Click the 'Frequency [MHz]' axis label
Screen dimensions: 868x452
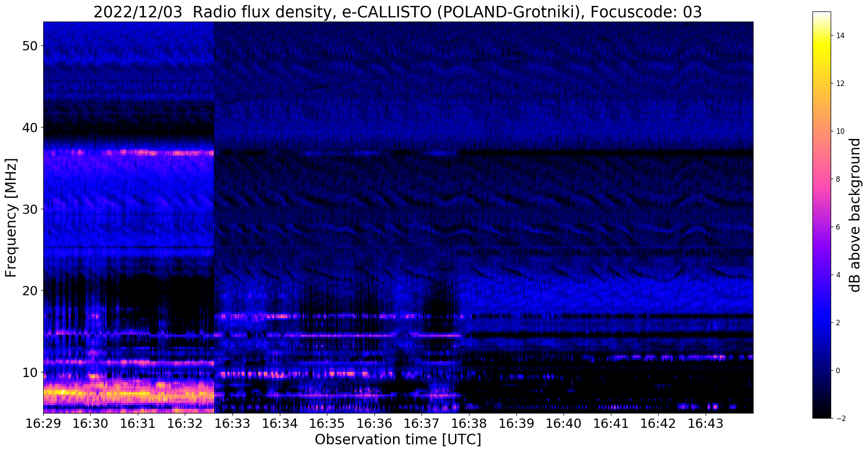click(x=11, y=218)
